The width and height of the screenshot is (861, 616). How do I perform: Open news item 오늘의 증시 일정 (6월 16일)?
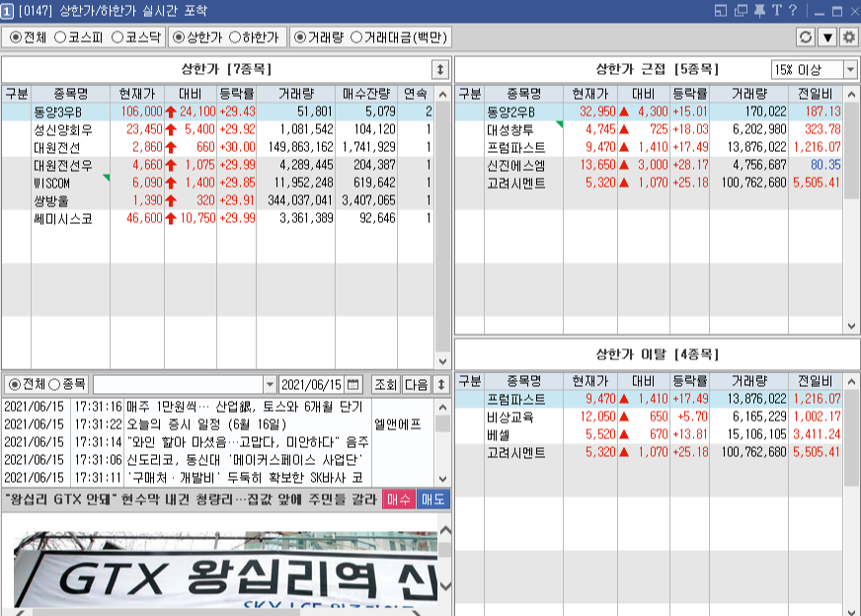(x=206, y=424)
